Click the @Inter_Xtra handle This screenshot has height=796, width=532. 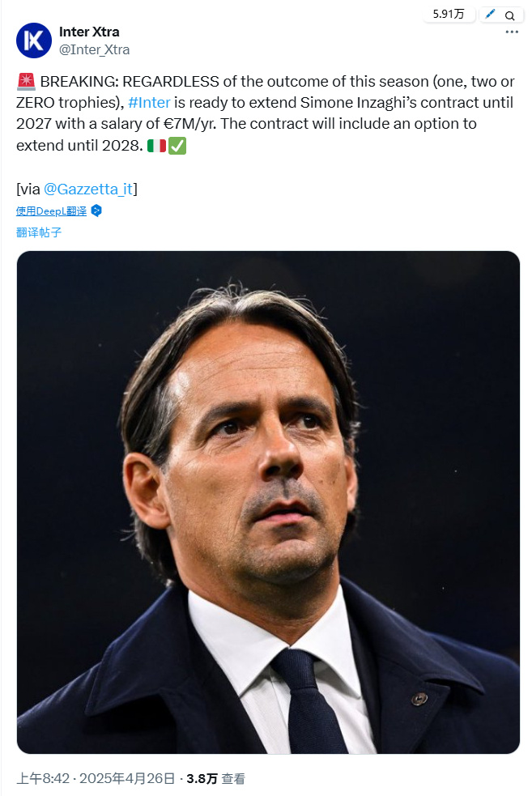[95, 49]
